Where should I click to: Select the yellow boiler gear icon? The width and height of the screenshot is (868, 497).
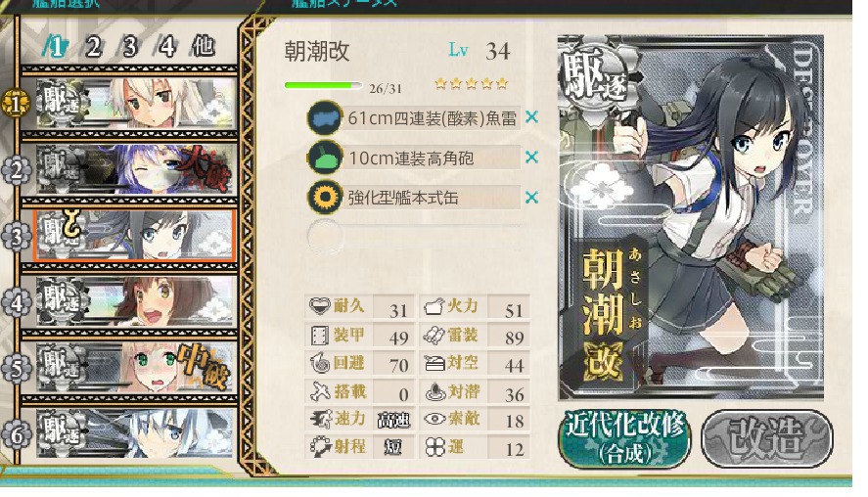324,198
